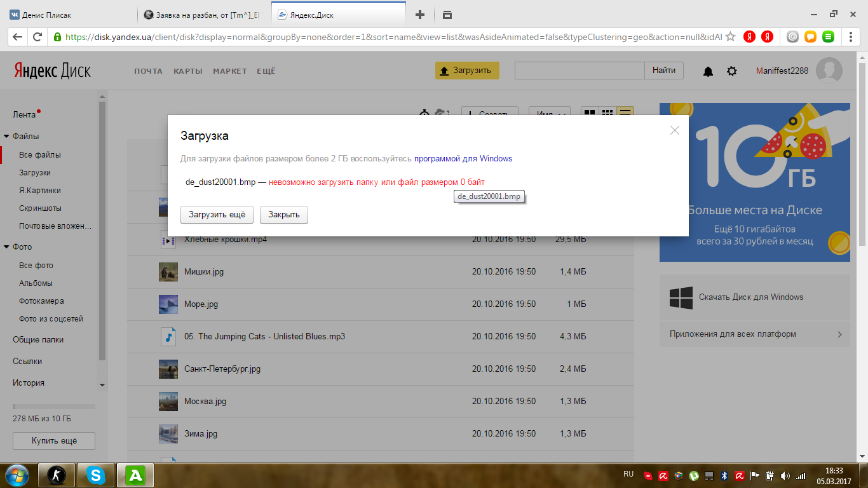868x488 pixels.
Task: Go to the МАРКЕТ service link
Action: pos(230,71)
